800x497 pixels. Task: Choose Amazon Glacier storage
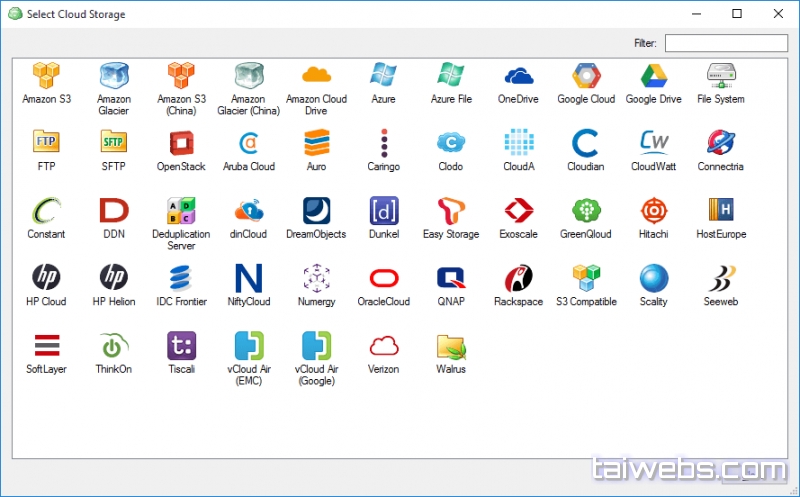(113, 76)
